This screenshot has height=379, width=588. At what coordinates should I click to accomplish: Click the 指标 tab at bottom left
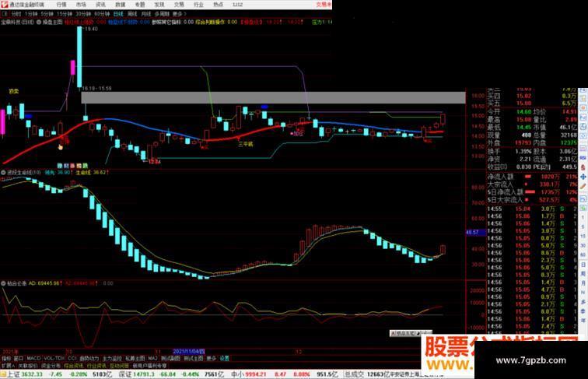tap(6, 358)
